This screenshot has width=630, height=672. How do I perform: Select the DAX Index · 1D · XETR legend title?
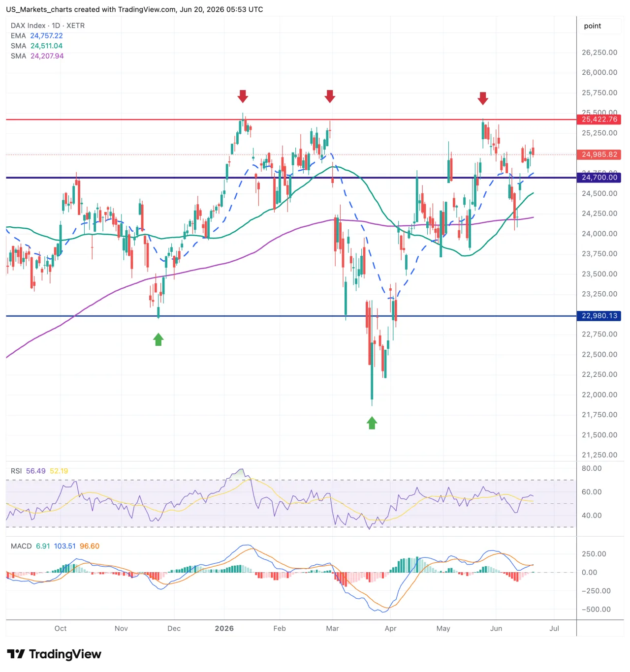pyautogui.click(x=48, y=26)
